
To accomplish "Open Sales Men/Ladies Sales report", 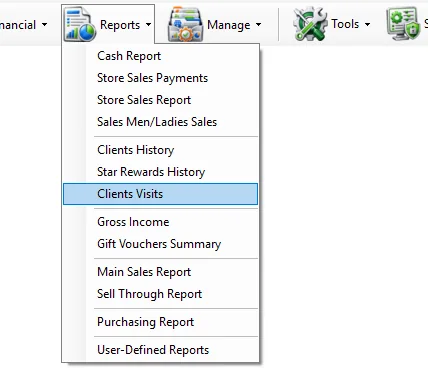I will [160, 122].
